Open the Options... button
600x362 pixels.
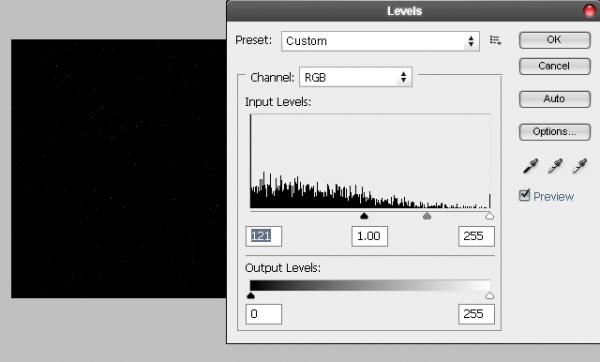[x=554, y=132]
